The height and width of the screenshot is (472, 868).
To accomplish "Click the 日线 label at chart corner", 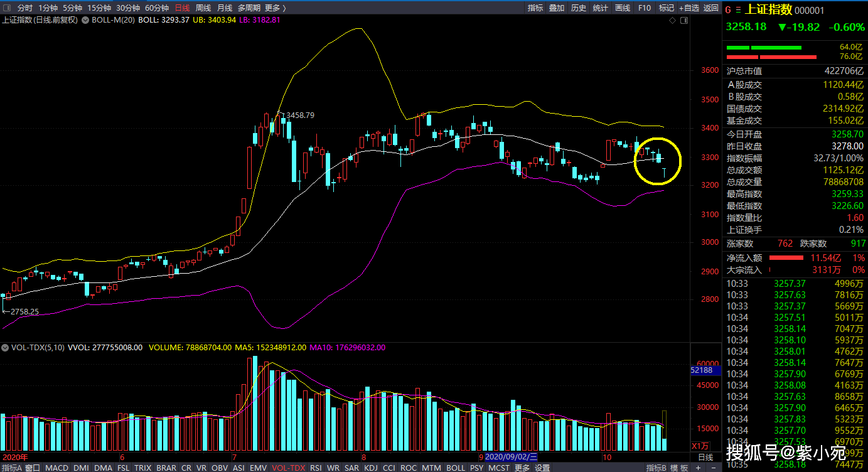I will [705, 458].
